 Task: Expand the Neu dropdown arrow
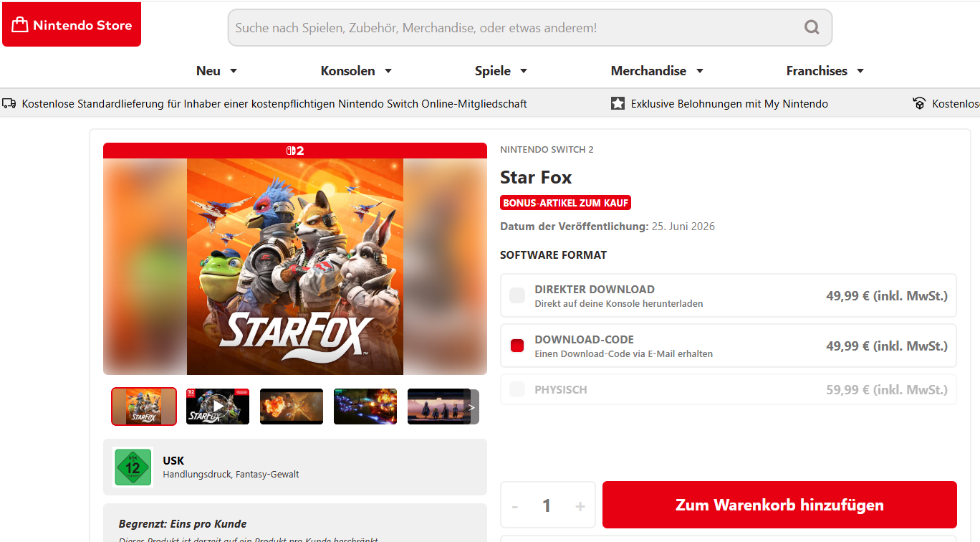click(234, 71)
